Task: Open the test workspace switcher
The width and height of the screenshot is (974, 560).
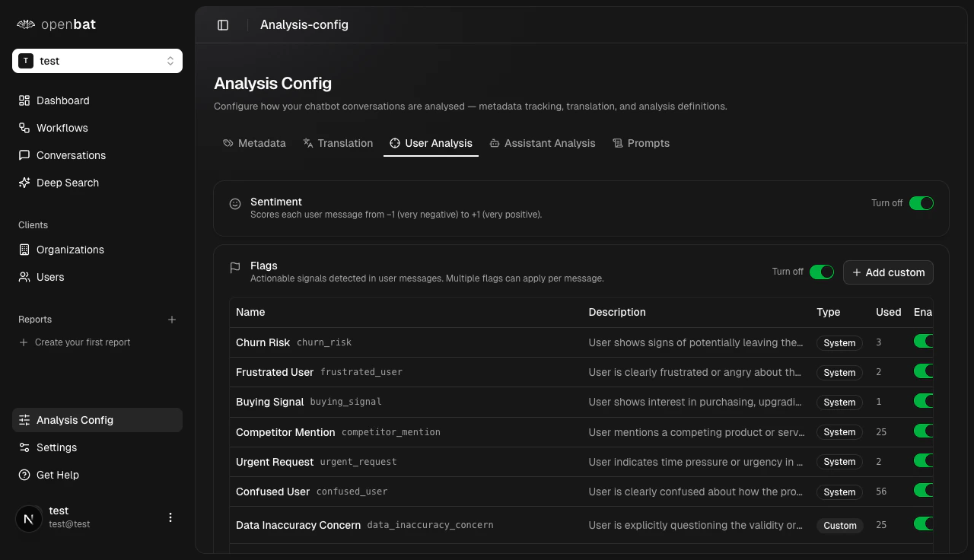Action: [x=97, y=61]
